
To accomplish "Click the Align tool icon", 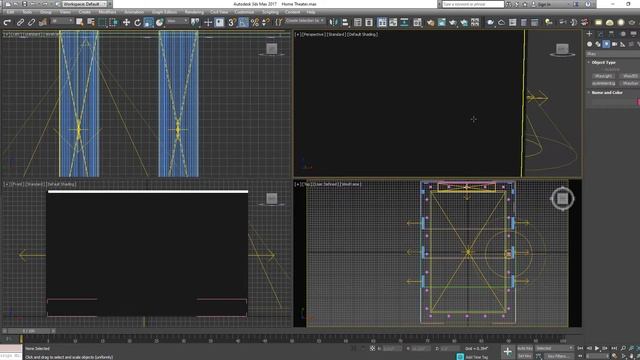I will click(345, 22).
